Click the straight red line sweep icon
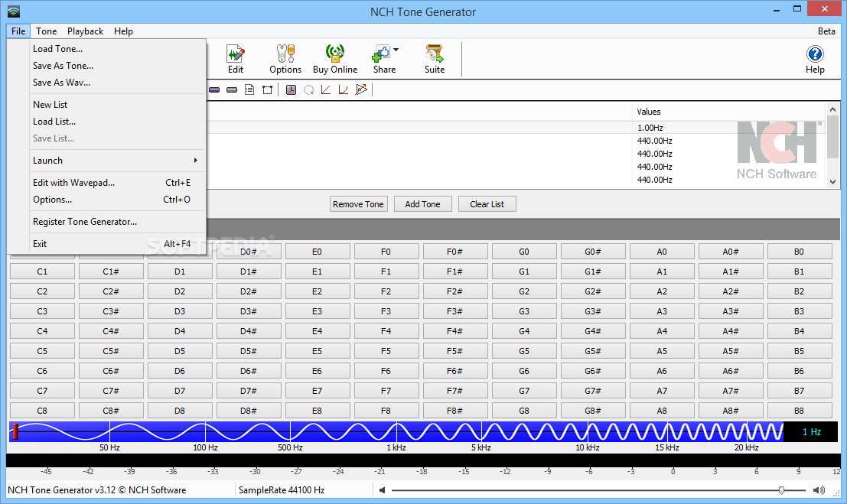This screenshot has width=847, height=504. pos(326,89)
